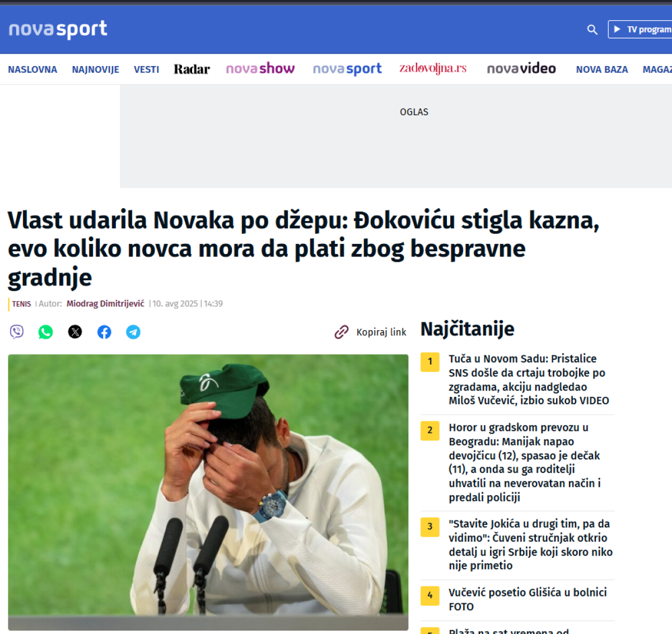Screen dimensions: 672x634
Task: Open nova video section
Action: coord(521,69)
